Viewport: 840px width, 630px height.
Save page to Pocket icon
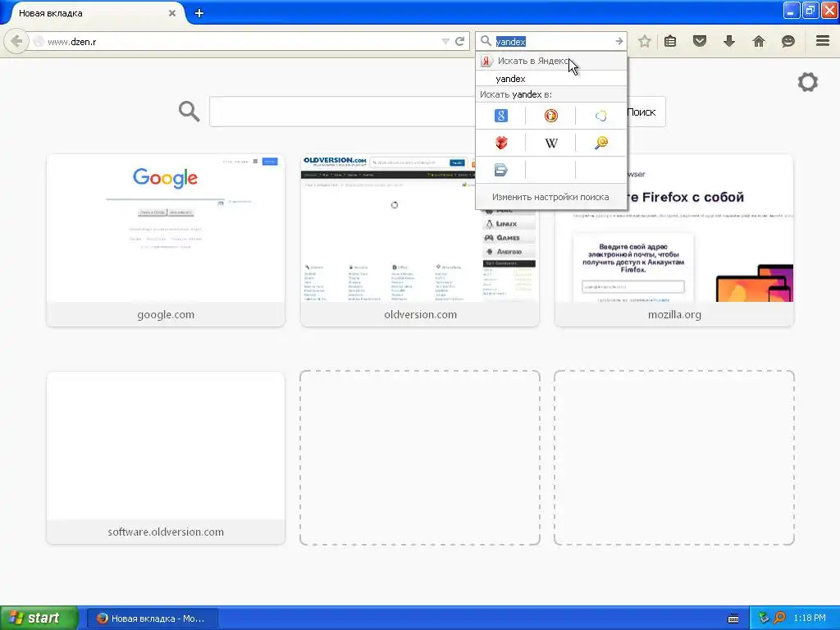point(700,41)
